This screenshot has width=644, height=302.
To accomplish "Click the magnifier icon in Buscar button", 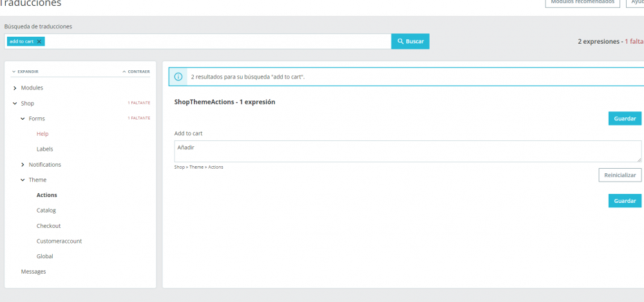I will point(401,41).
